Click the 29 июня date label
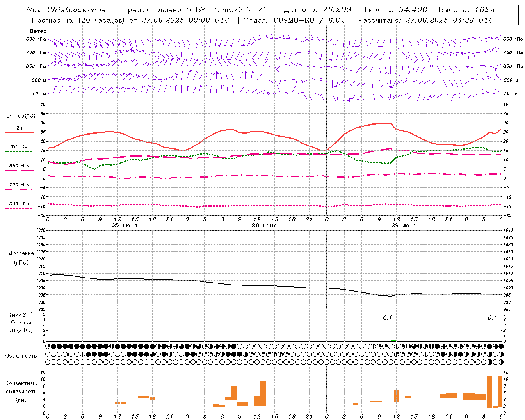The height and width of the screenshot is (420, 525). pos(404,226)
